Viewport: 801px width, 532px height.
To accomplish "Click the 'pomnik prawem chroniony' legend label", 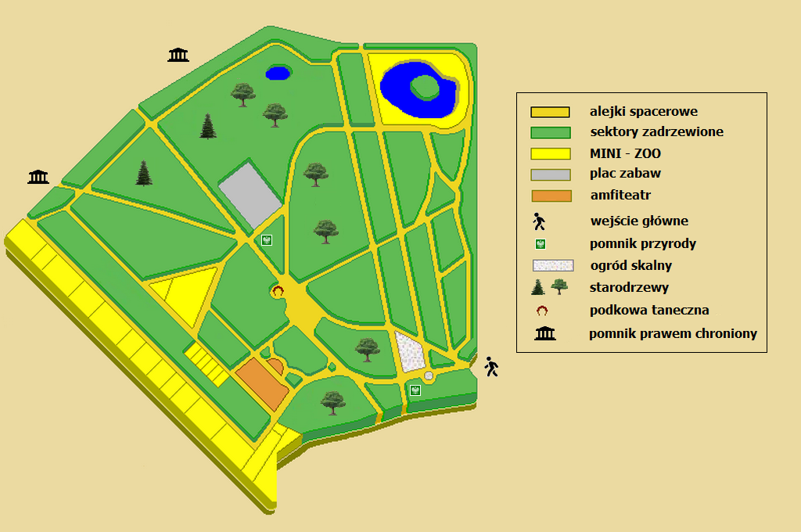I will tap(673, 334).
